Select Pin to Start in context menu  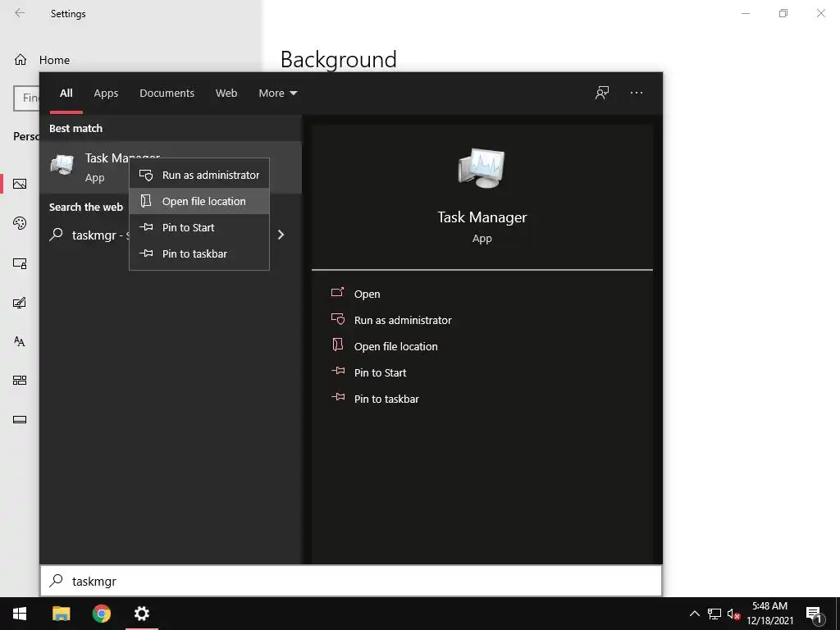click(199, 228)
